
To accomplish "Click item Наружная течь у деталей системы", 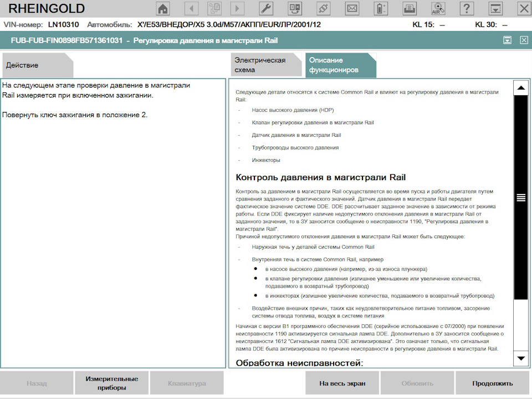I will point(313,247).
